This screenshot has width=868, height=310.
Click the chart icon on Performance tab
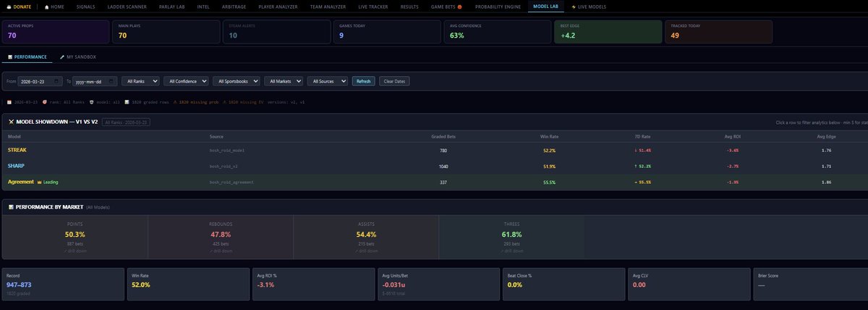coord(10,56)
